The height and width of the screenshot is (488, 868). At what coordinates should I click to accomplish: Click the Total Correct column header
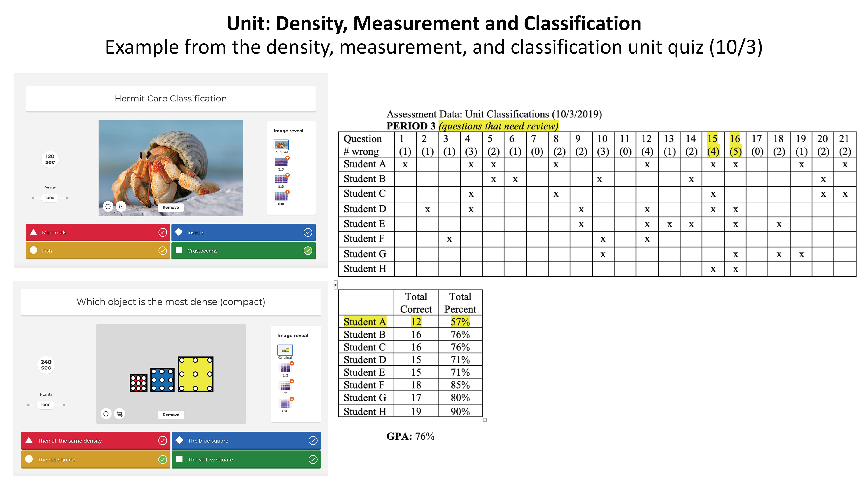point(416,303)
